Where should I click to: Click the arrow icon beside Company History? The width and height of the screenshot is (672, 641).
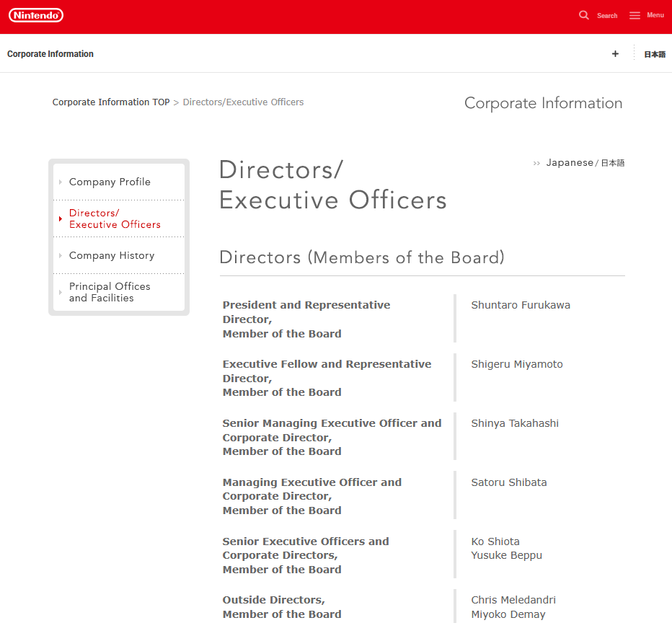[61, 256]
